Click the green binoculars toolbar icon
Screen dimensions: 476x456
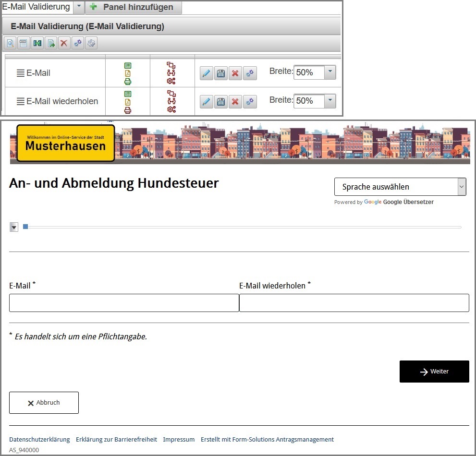(x=37, y=43)
